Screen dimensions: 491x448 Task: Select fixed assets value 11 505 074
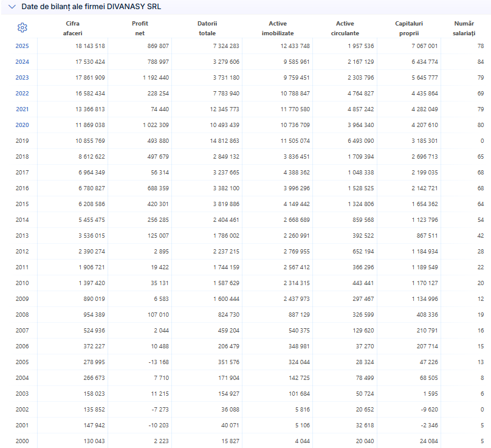(295, 141)
